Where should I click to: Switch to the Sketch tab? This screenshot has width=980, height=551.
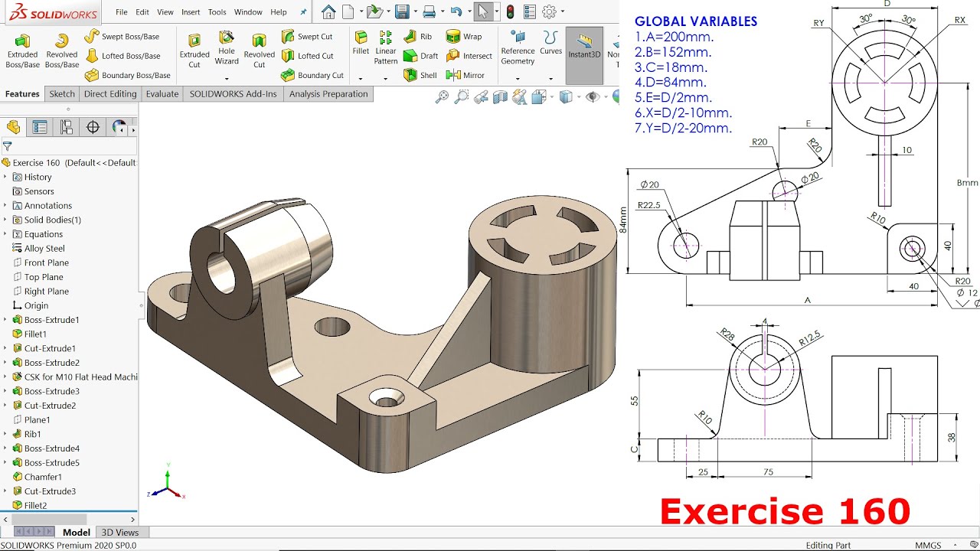click(62, 94)
